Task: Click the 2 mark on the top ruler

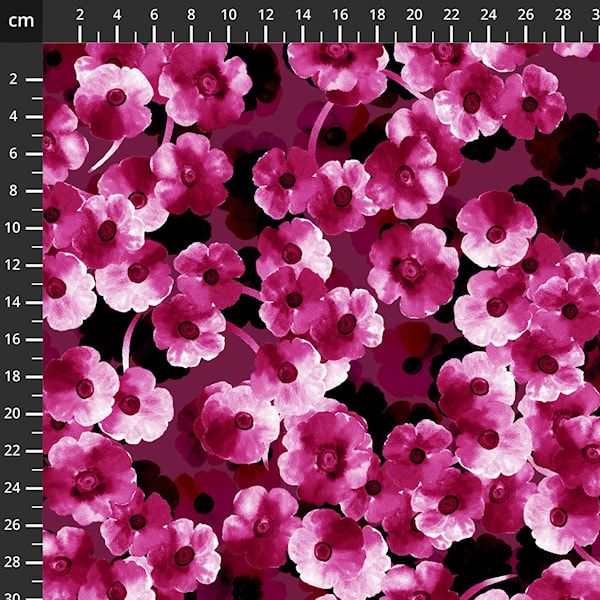Action: click(80, 15)
